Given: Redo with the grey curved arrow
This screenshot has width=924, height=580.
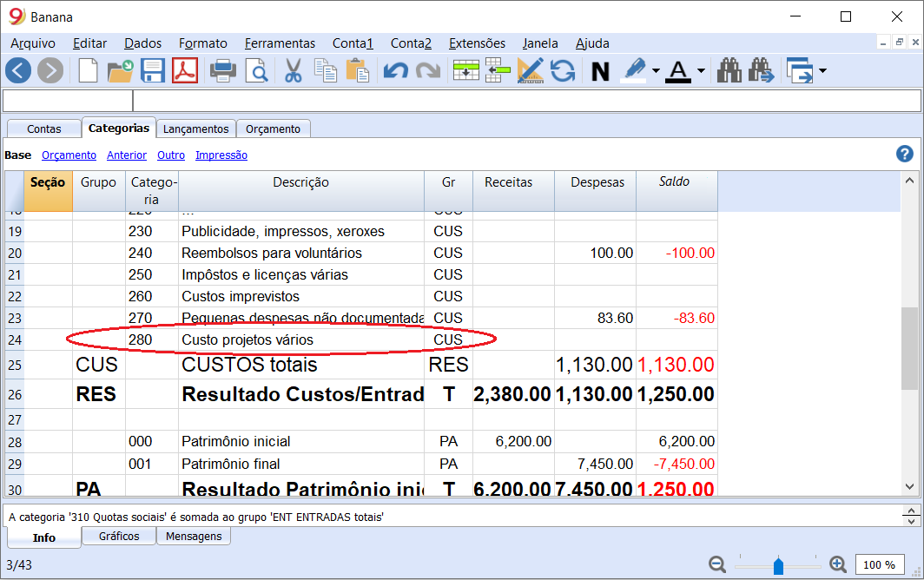Looking at the screenshot, I should coord(428,70).
